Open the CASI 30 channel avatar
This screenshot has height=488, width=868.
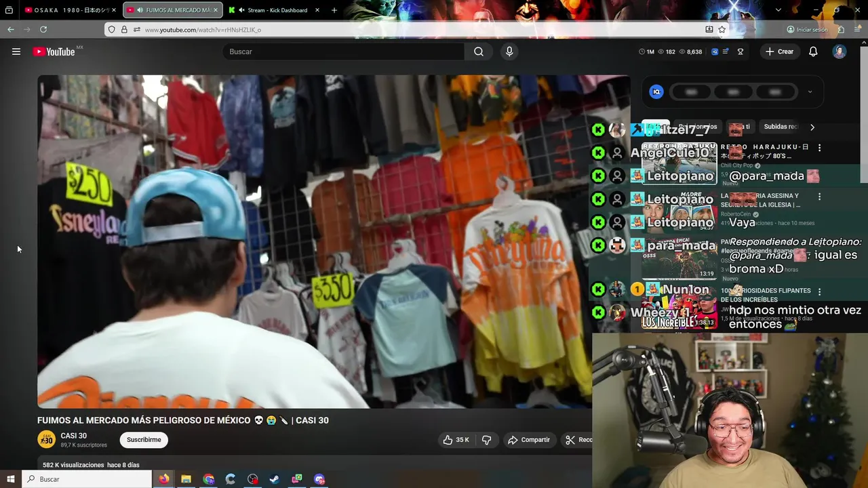[46, 440]
